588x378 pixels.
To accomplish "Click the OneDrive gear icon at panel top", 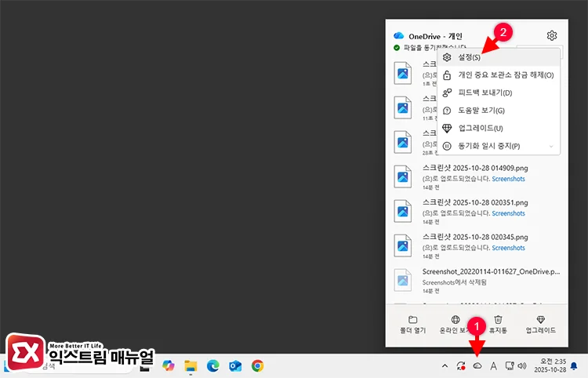I will point(552,35).
